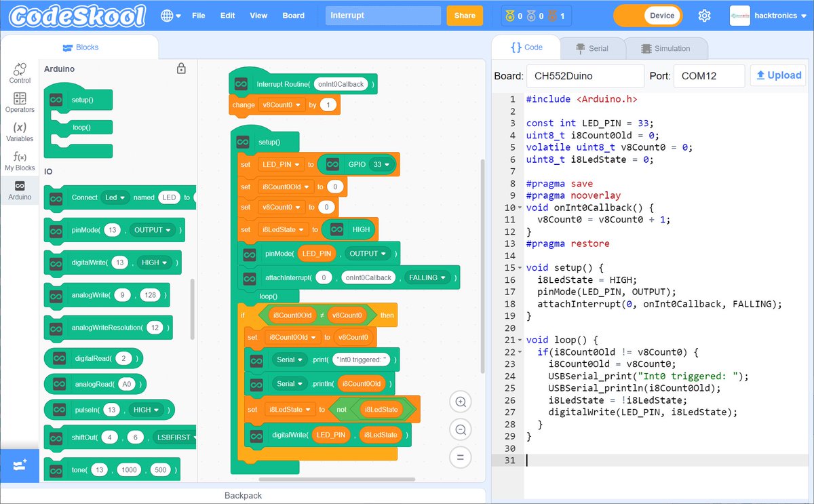This screenshot has height=504, width=814.
Task: Open the HIGH dropdown in pulseIn block
Action: (x=147, y=410)
